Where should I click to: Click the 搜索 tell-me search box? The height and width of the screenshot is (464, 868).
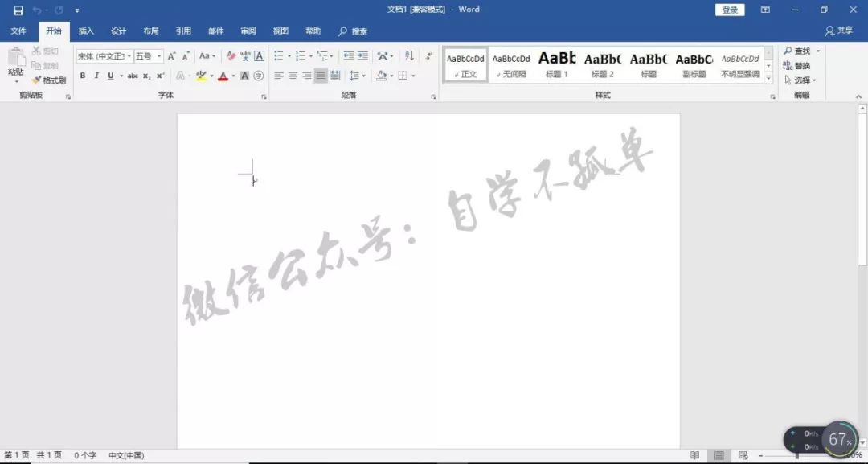coord(353,31)
